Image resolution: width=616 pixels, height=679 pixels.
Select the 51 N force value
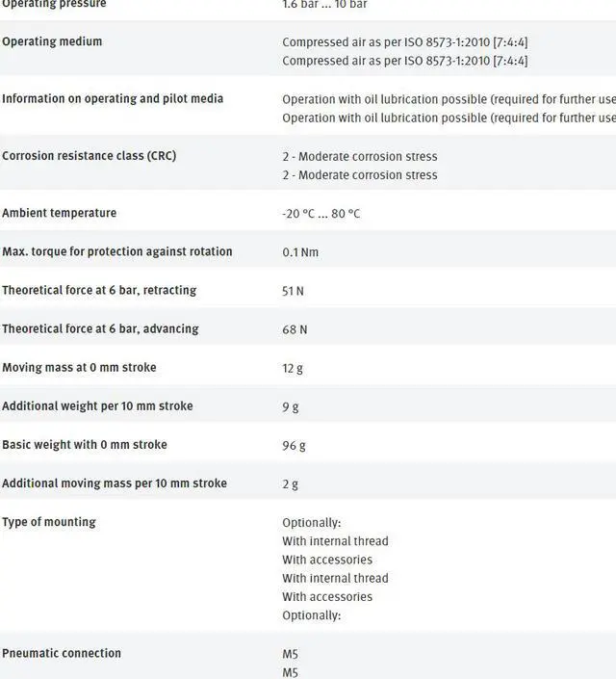tap(293, 291)
